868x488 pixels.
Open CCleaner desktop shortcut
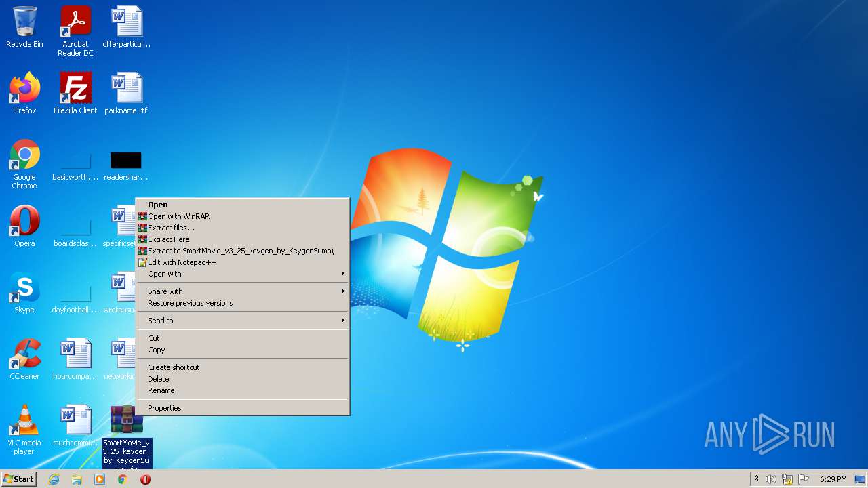tap(24, 359)
